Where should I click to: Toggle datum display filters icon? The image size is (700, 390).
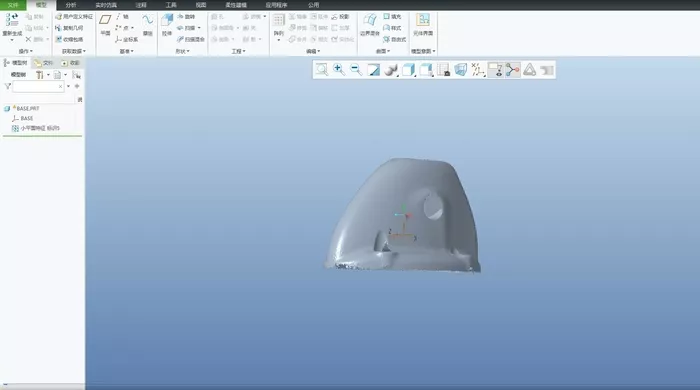pos(478,70)
